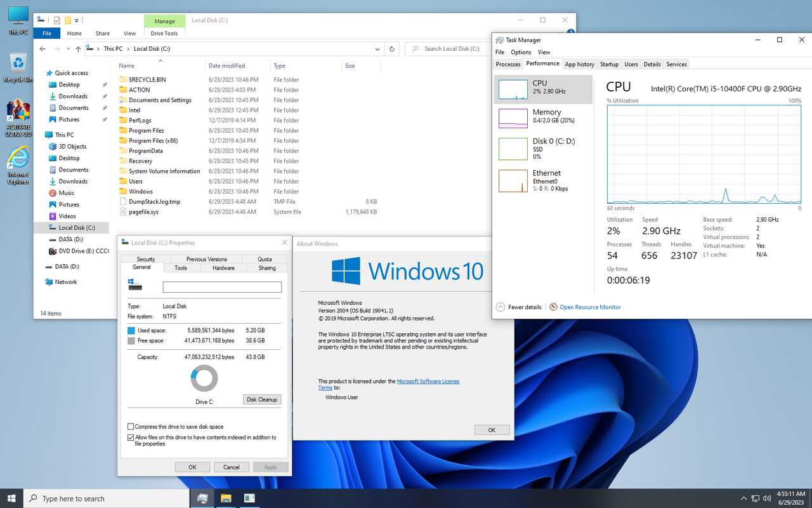Viewport: 812px width, 508px height.
Task: Select the Ethernet item in Task Manager
Action: (543, 180)
